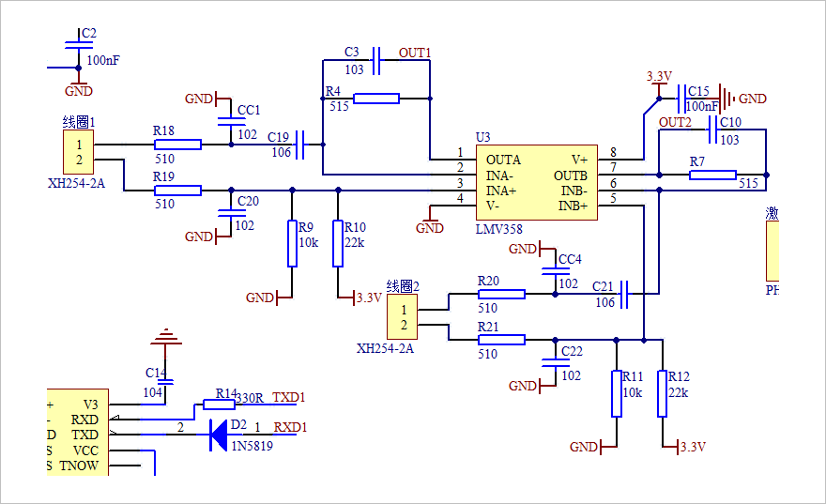
Task: Click the GND port below R11
Action: click(591, 447)
